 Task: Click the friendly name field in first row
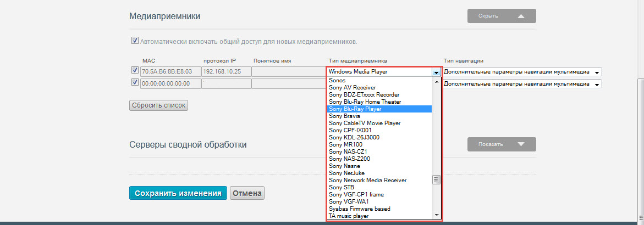pos(289,72)
